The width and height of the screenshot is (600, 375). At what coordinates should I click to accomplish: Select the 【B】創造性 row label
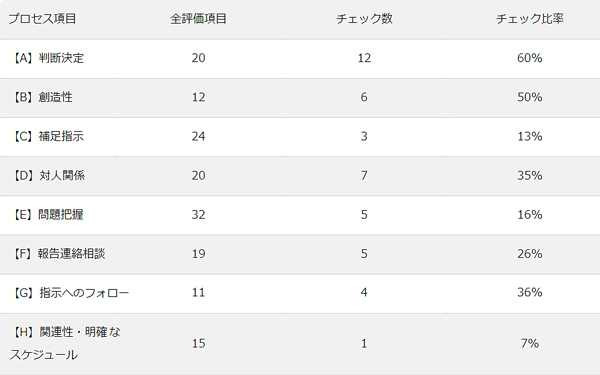(42, 97)
